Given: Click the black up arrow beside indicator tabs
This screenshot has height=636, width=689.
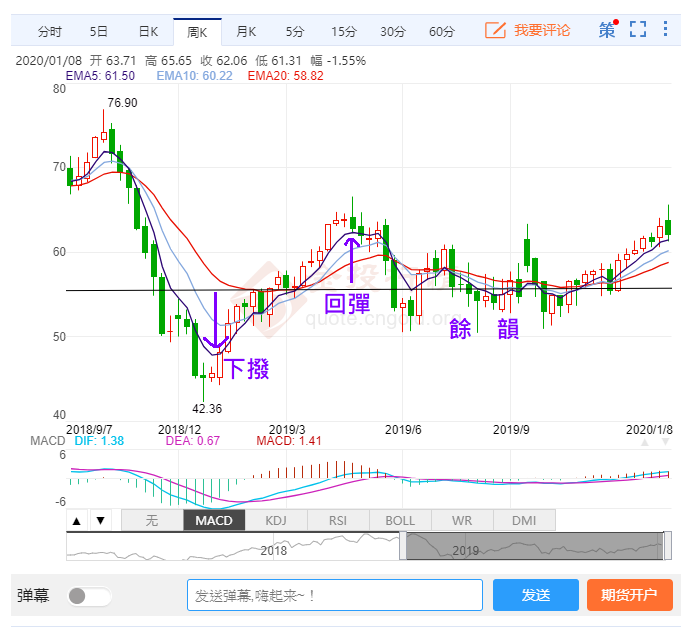Looking at the screenshot, I should pyautogui.click(x=77, y=520).
